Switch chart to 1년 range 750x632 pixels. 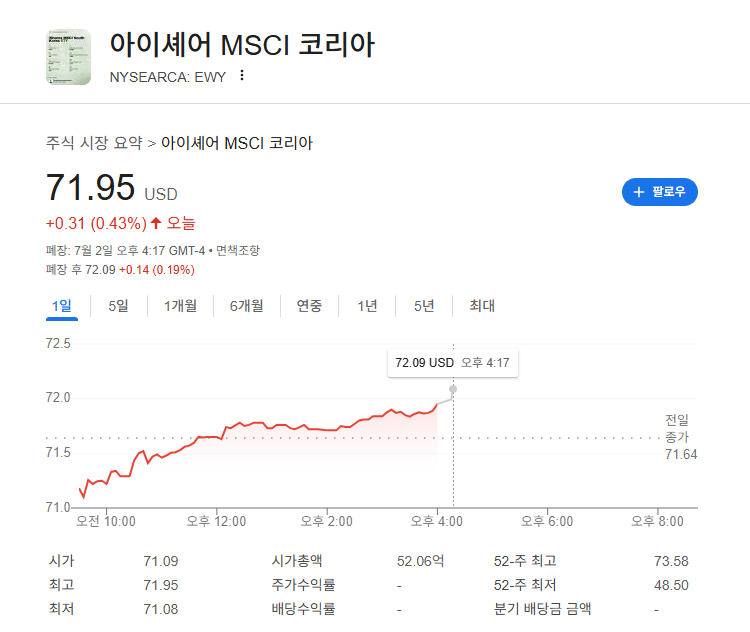(367, 306)
